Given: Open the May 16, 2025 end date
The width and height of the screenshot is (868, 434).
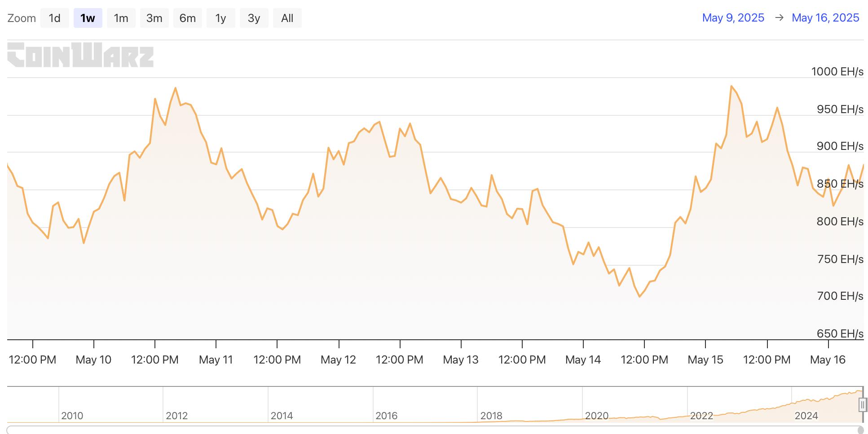Looking at the screenshot, I should pyautogui.click(x=825, y=18).
